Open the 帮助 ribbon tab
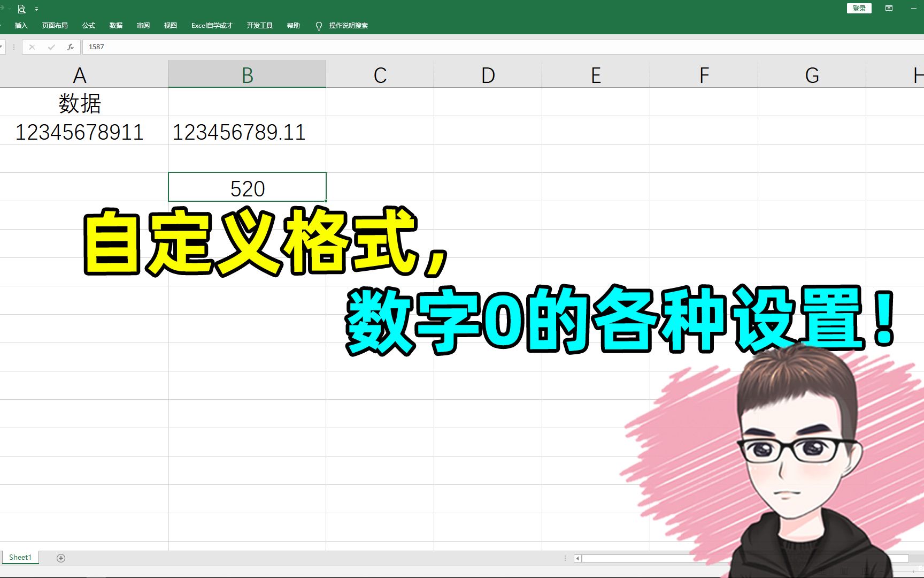This screenshot has height=578, width=924. [293, 26]
